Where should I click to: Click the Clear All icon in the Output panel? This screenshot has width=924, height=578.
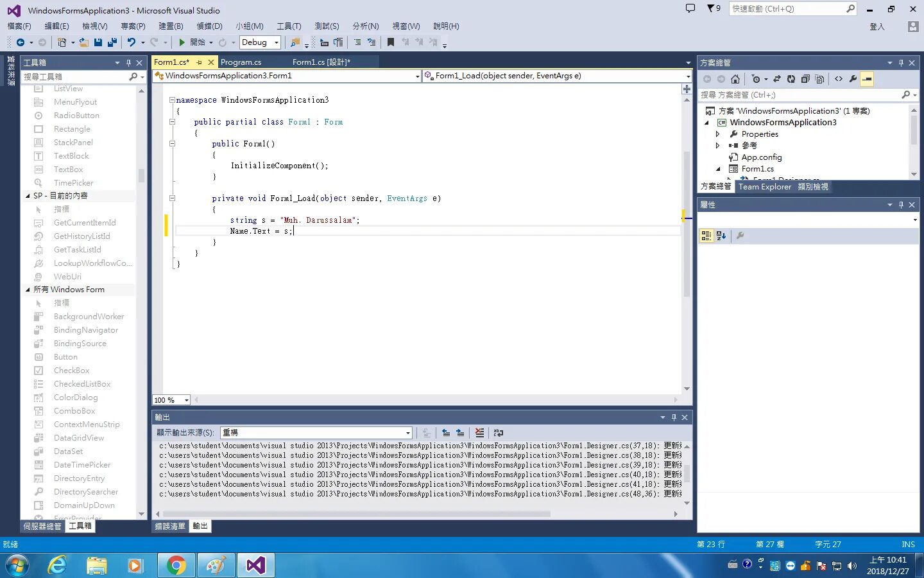[x=479, y=433]
